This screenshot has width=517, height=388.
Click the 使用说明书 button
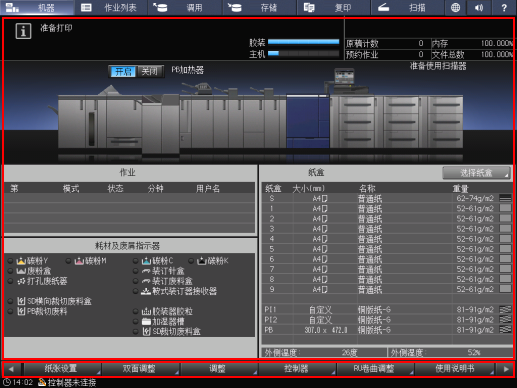(454, 369)
